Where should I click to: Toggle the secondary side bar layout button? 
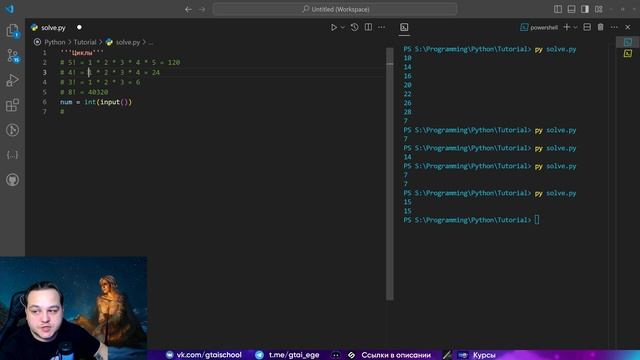tap(585, 9)
